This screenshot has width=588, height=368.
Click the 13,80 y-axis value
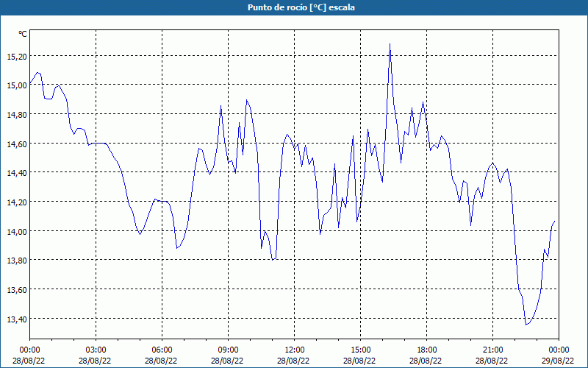(x=17, y=261)
